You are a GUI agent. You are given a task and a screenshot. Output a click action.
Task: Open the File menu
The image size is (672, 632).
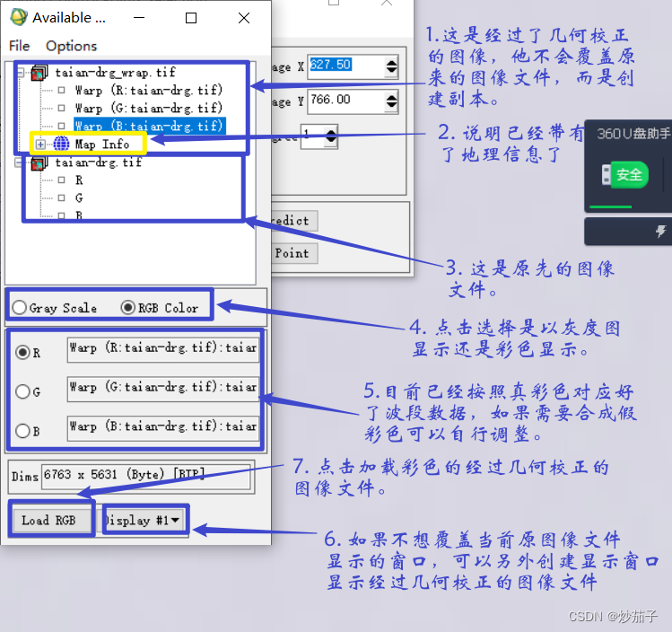pyautogui.click(x=19, y=46)
